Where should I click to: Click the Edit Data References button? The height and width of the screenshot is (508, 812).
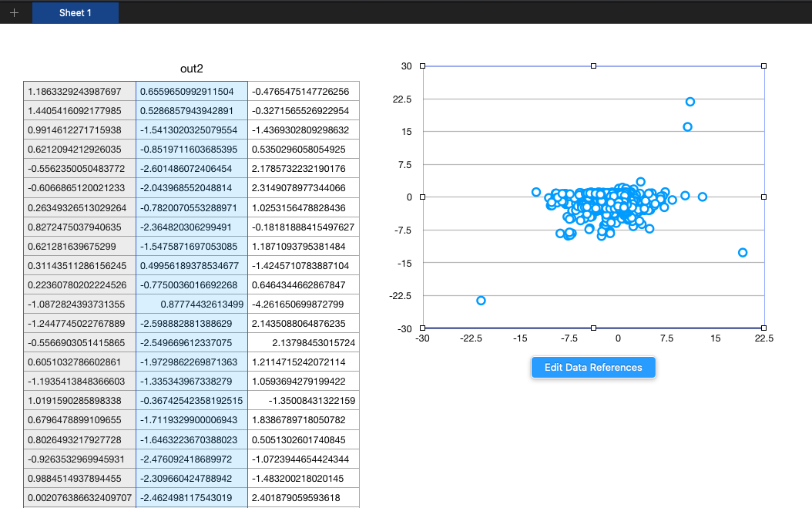point(593,368)
